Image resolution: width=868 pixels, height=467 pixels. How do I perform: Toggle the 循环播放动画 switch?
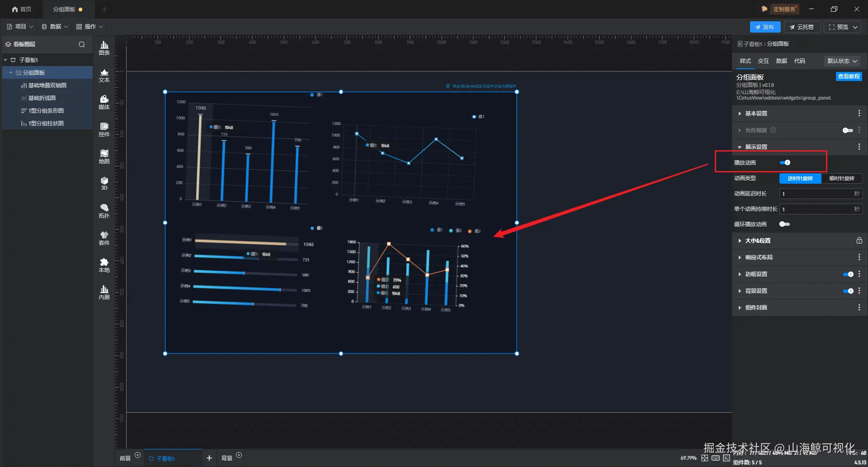[x=785, y=224]
